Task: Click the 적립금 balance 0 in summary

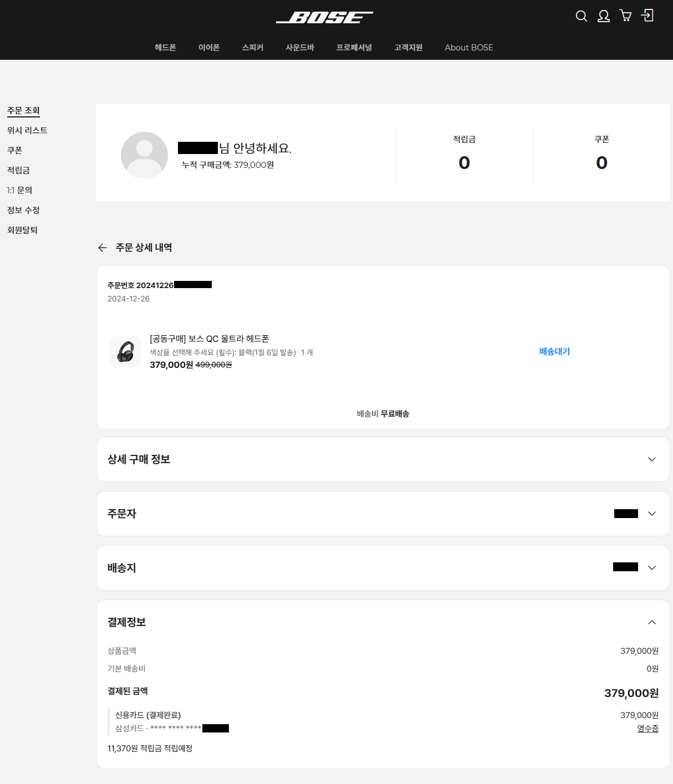Action: click(x=465, y=162)
